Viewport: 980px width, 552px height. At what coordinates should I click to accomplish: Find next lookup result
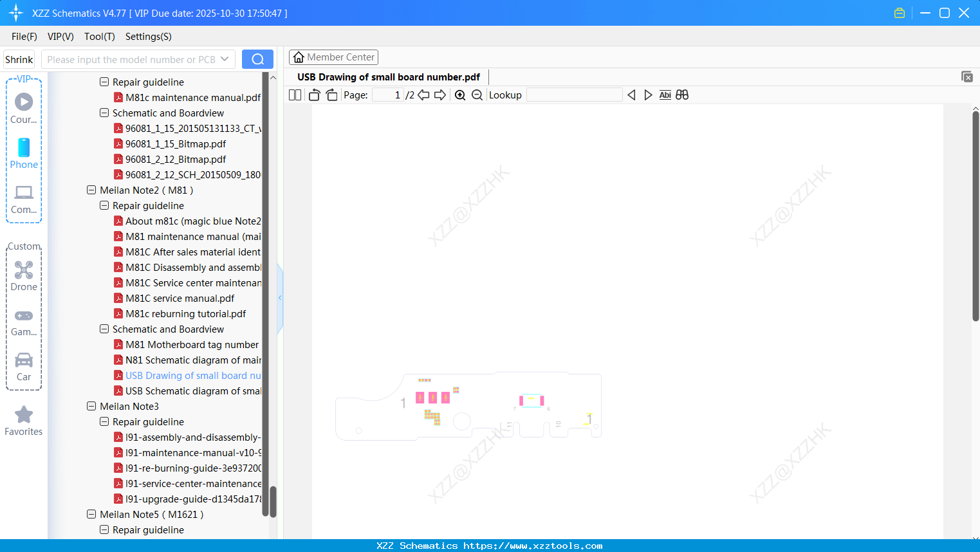click(648, 95)
